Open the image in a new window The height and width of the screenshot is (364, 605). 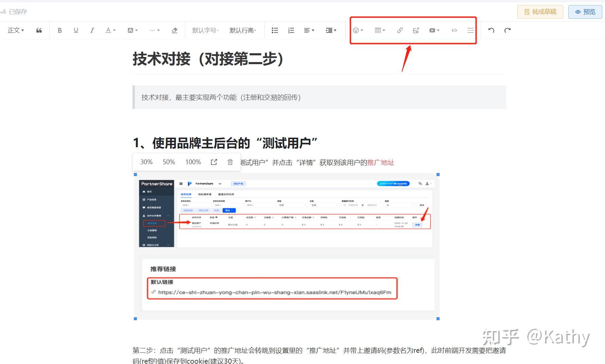tap(214, 162)
